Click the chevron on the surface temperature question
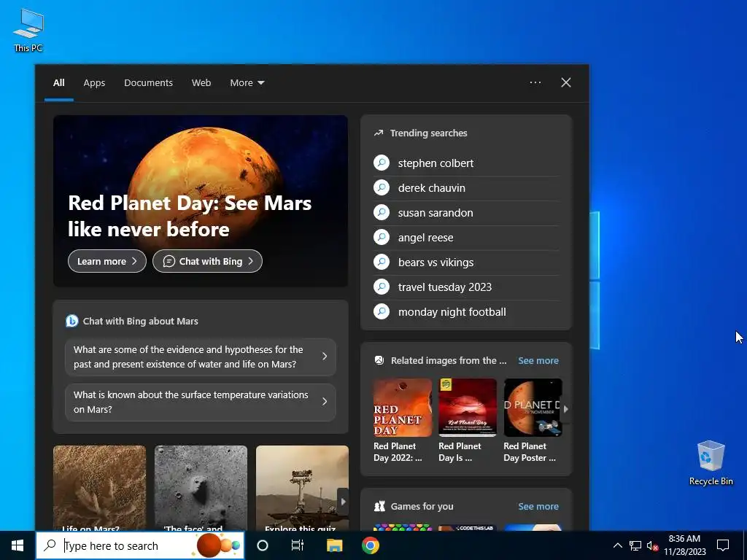 pyautogui.click(x=325, y=402)
